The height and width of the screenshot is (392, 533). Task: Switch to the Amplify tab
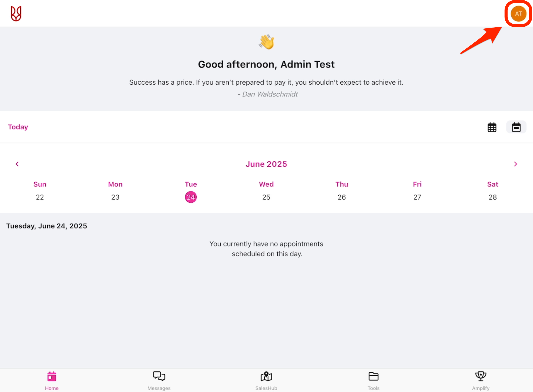pos(481,380)
